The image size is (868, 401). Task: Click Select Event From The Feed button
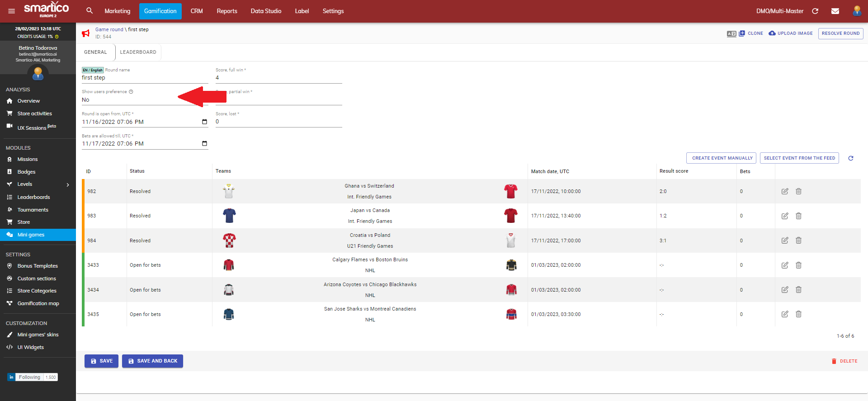(x=799, y=158)
